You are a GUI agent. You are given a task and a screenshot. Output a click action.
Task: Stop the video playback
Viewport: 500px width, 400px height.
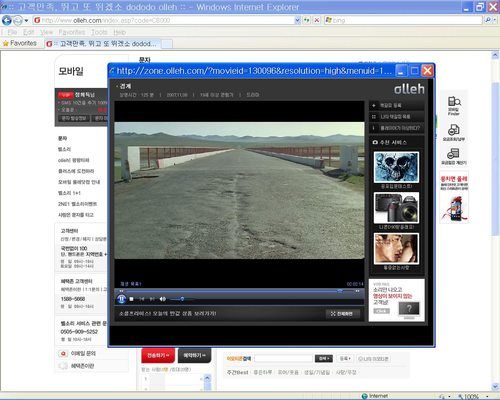(x=131, y=299)
